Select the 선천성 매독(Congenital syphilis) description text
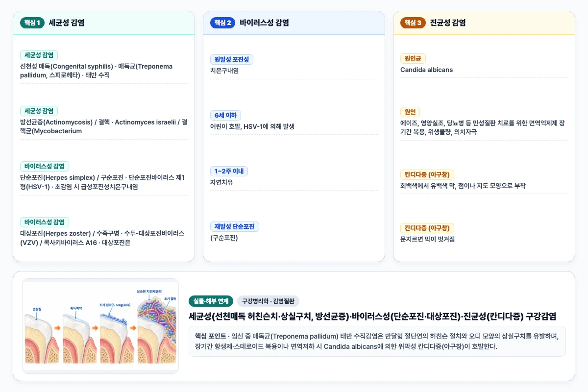Viewport: 588px width, 392px height. pyautogui.click(x=96, y=71)
